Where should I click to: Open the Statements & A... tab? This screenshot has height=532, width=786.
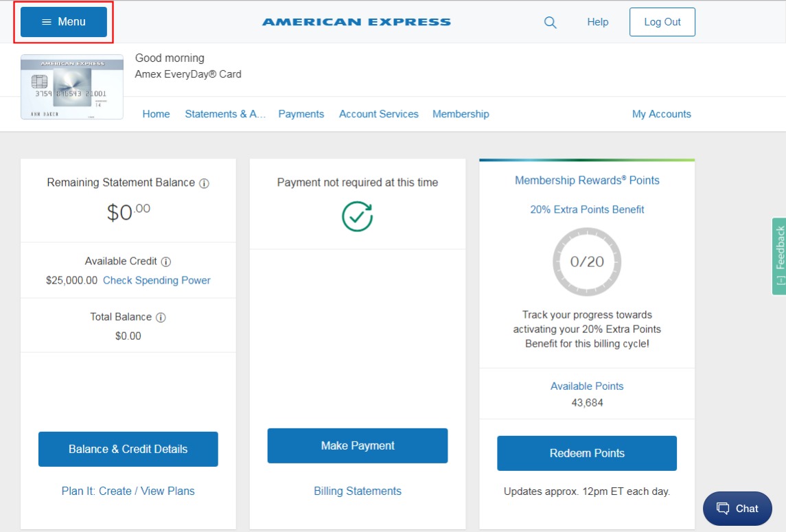225,114
